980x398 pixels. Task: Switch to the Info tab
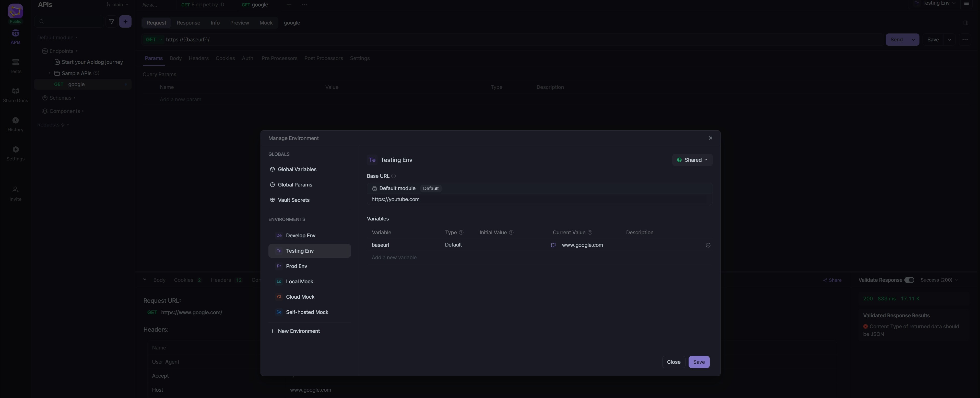(x=215, y=23)
